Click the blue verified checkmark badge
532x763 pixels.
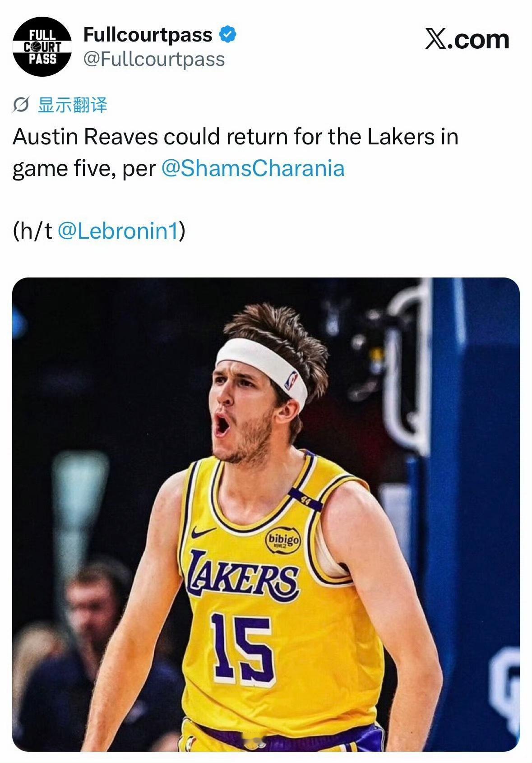coord(228,35)
